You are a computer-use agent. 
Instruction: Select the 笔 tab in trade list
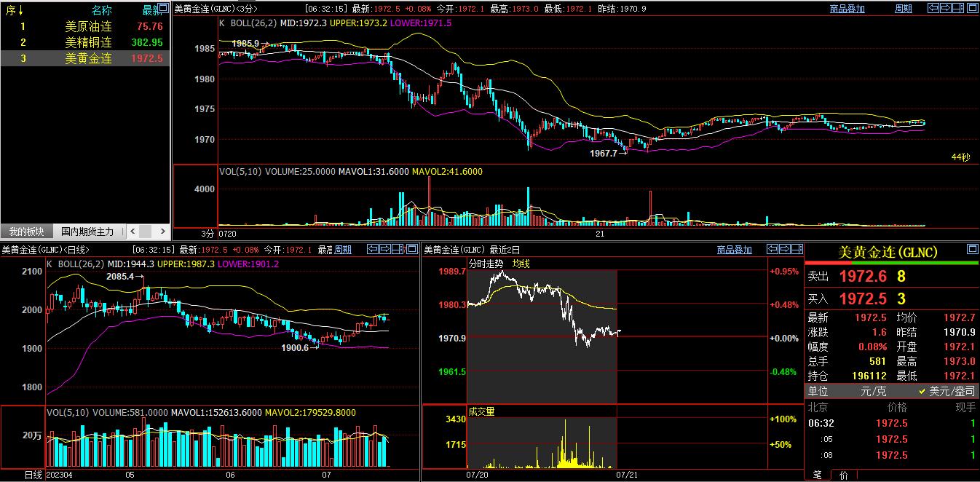pyautogui.click(x=817, y=475)
